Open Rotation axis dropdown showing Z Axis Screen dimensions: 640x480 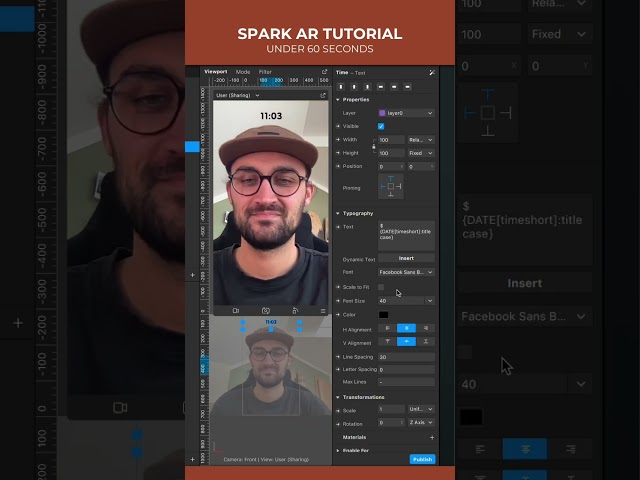420,422
